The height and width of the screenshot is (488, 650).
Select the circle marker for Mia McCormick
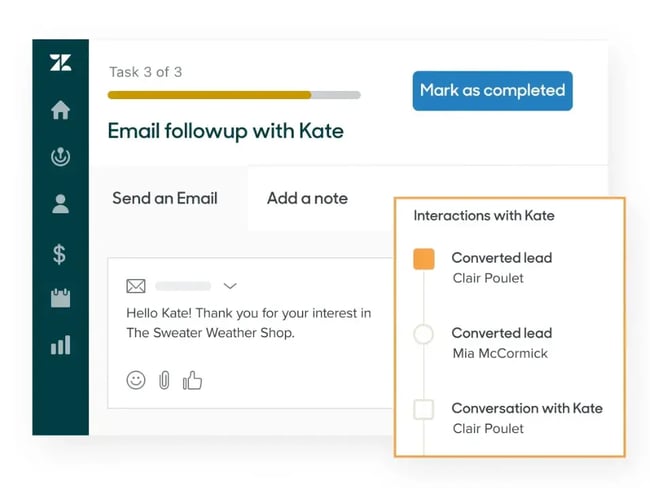click(x=424, y=334)
